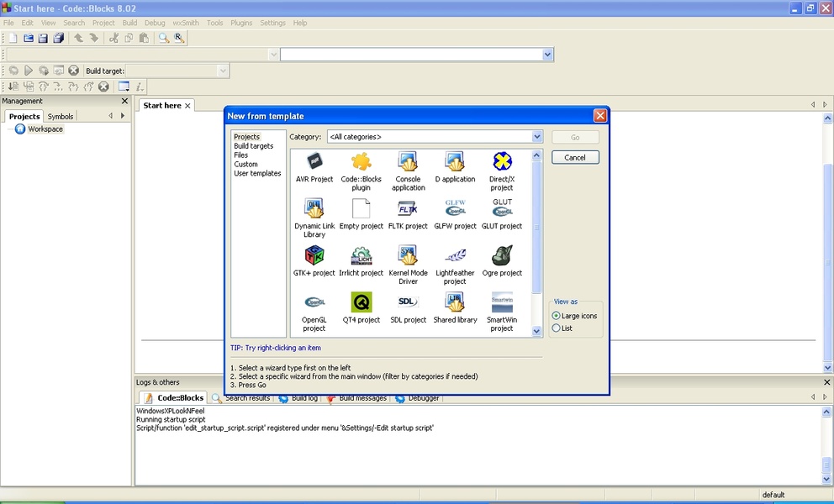
Task: Open the Category dropdown
Action: pyautogui.click(x=536, y=137)
